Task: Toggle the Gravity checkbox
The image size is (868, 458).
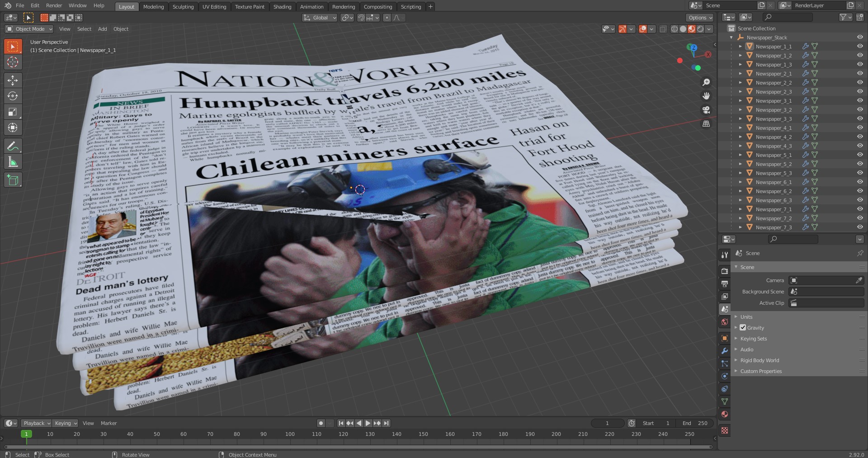Action: (x=743, y=327)
